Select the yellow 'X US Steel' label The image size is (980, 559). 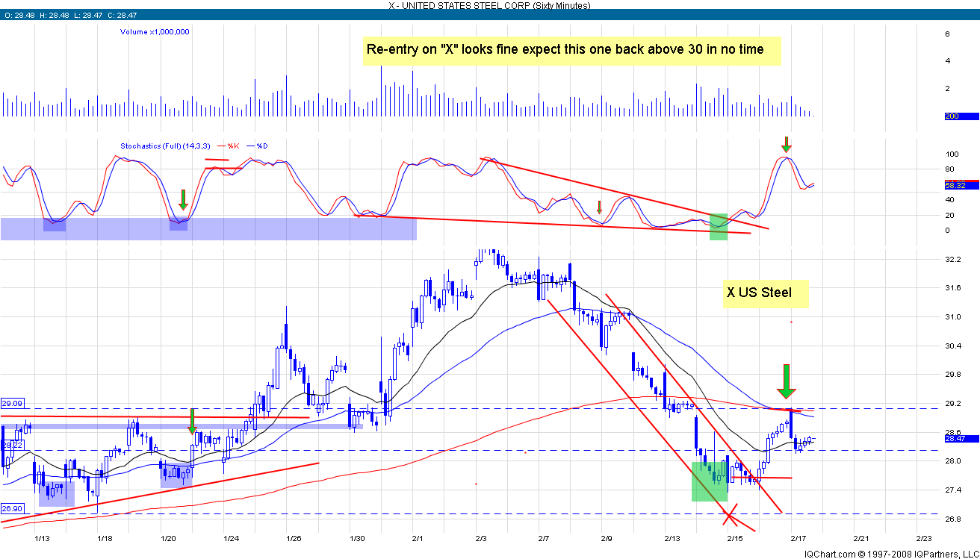(x=766, y=293)
